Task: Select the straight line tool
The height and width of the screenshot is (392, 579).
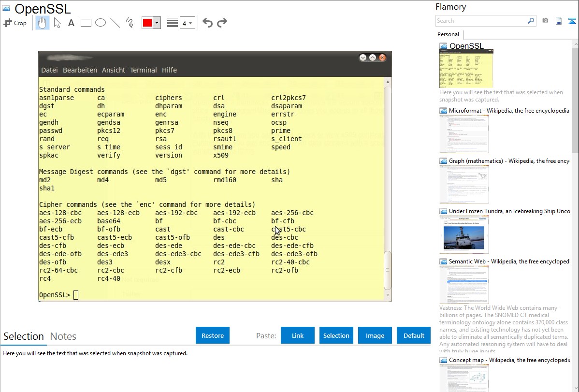Action: [115, 23]
